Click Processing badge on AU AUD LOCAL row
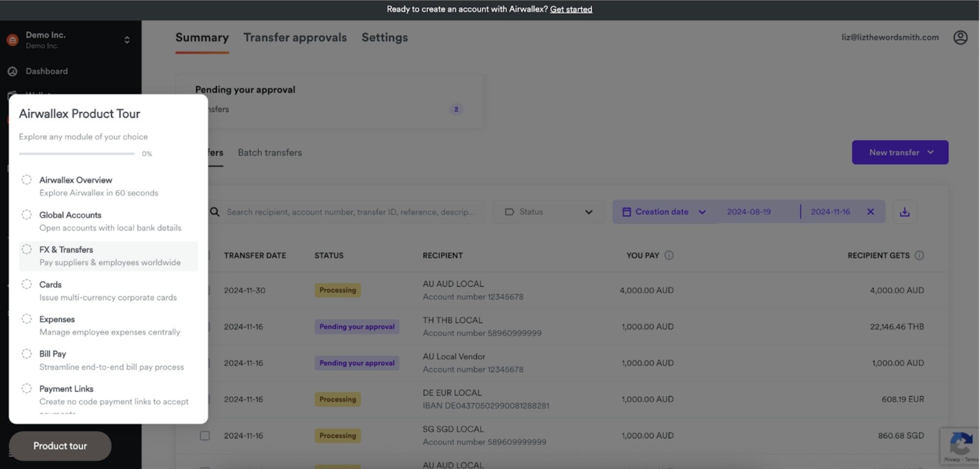 click(x=338, y=290)
